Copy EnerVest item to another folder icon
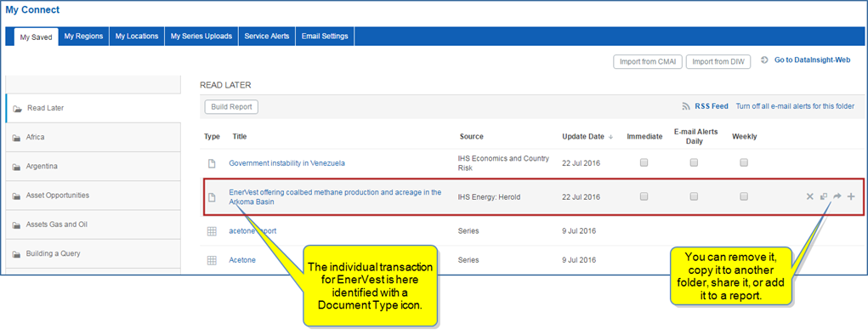Viewport: 868px width, 335px height. pos(824,196)
